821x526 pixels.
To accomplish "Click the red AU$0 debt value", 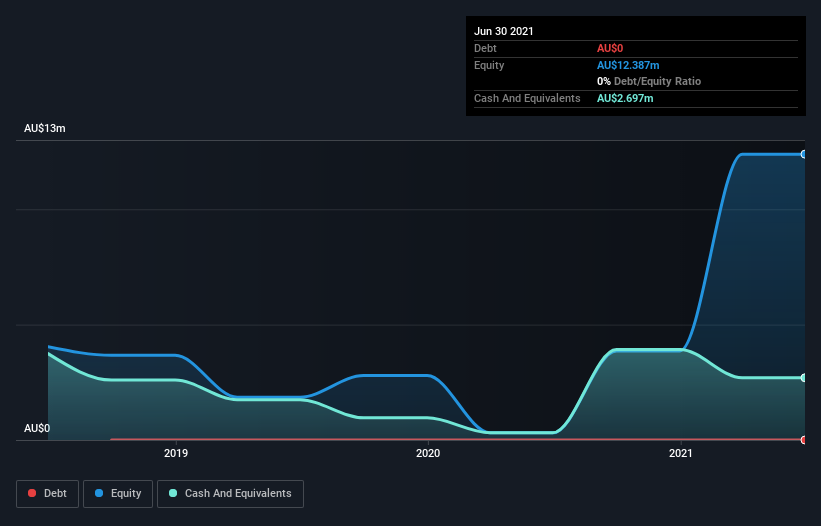I will (x=610, y=48).
